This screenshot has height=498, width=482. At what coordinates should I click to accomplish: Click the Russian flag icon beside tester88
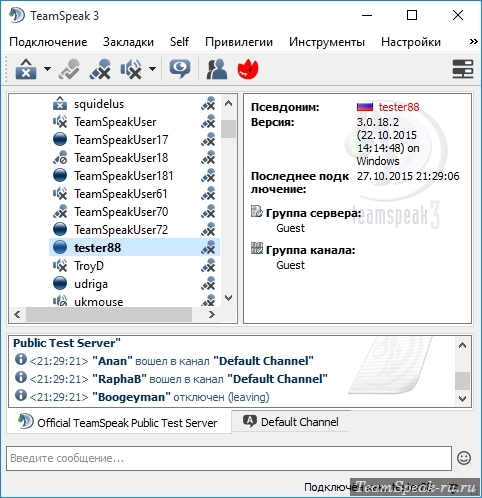tap(365, 107)
